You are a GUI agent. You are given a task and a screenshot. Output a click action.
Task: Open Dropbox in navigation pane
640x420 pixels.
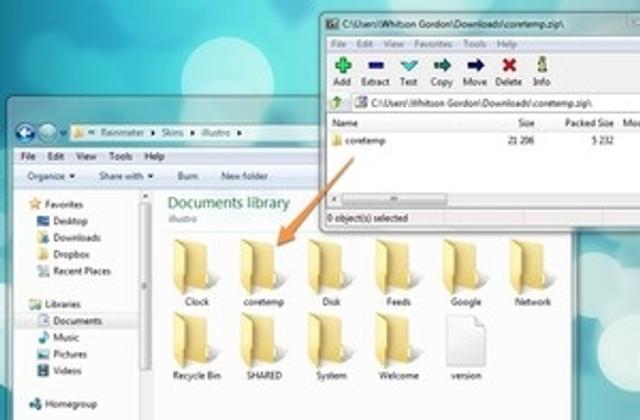point(63,254)
